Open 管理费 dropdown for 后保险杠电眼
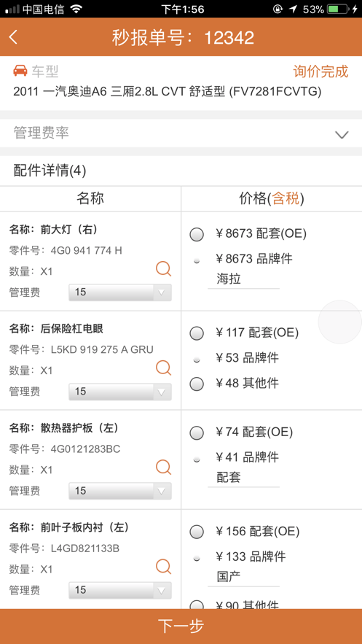 [x=120, y=392]
